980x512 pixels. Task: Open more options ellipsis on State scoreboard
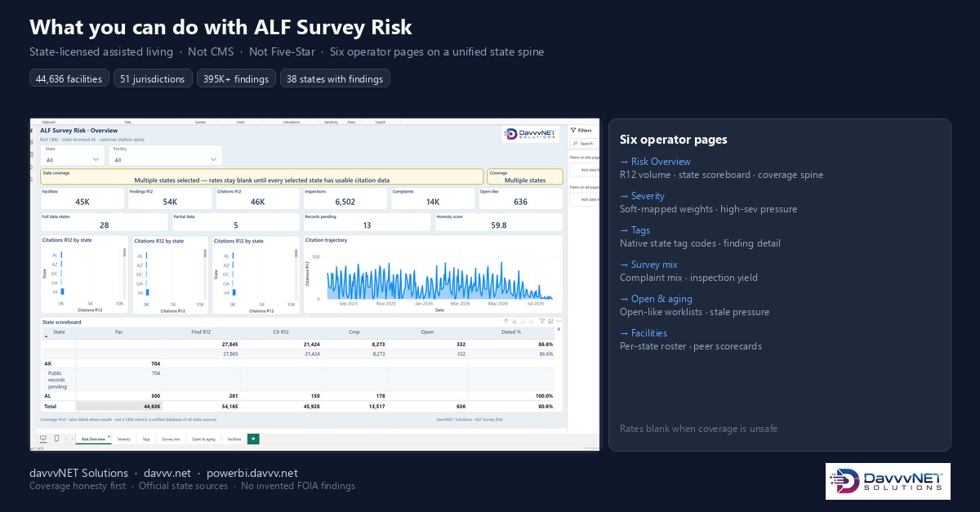pos(559,322)
